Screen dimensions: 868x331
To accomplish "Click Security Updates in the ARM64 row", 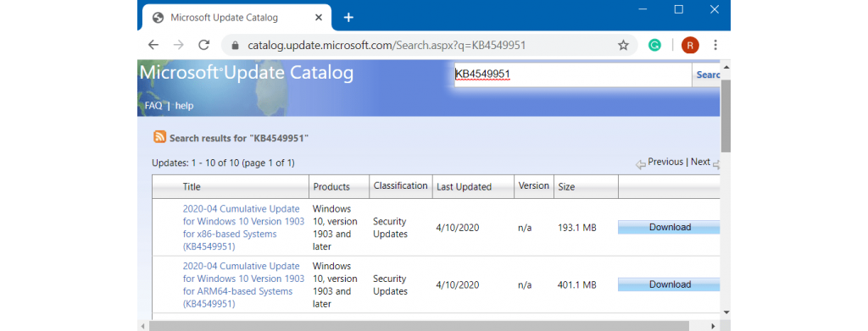I will (390, 285).
